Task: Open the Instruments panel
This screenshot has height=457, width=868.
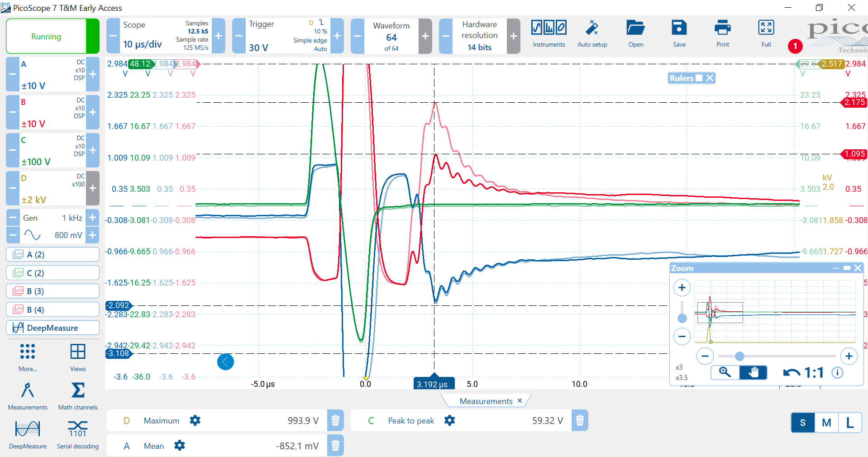Action: pyautogui.click(x=548, y=34)
